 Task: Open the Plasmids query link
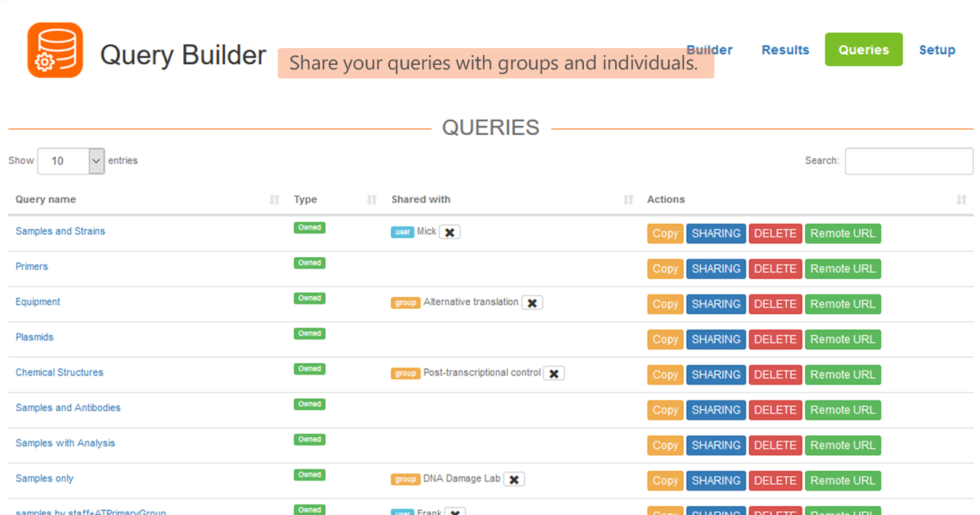pos(34,336)
